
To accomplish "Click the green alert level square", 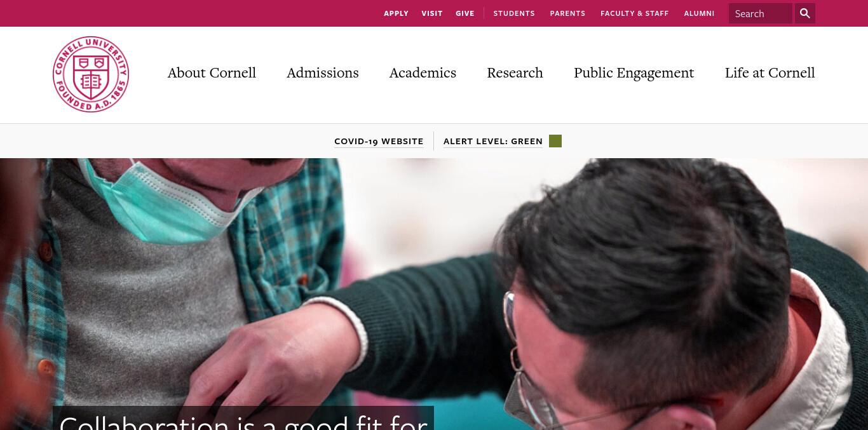I will click(555, 141).
